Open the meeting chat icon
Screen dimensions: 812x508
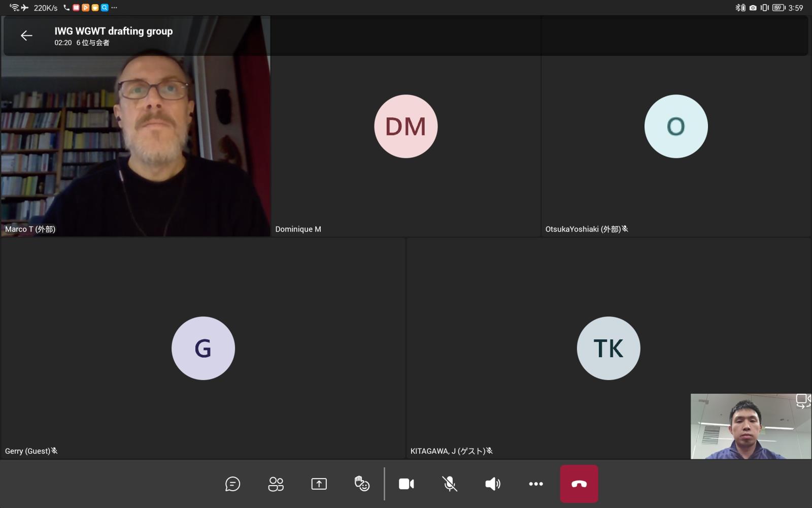(232, 484)
